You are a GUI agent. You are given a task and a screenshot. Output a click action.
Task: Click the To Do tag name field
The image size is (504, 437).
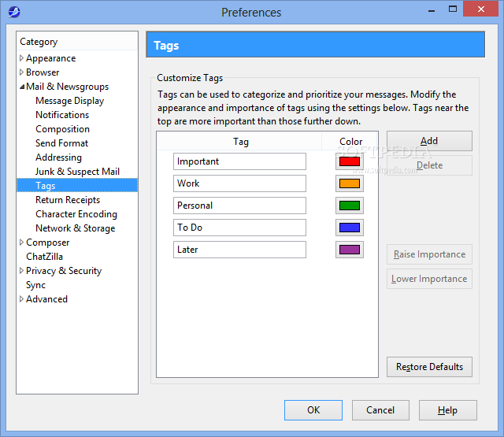[239, 228]
